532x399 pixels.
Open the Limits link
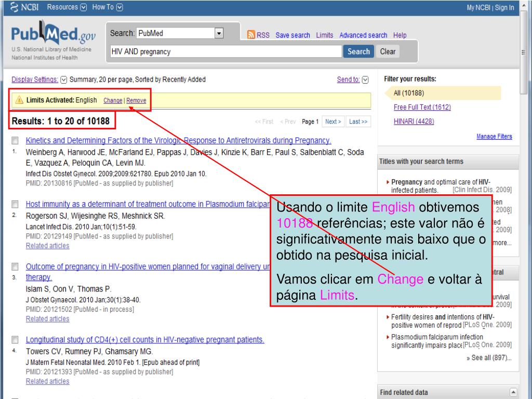(324, 35)
